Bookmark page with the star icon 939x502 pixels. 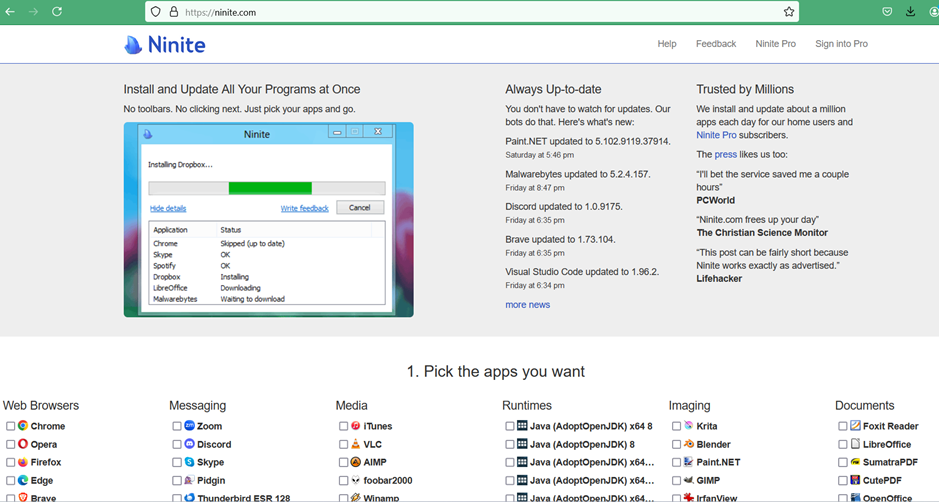[789, 12]
